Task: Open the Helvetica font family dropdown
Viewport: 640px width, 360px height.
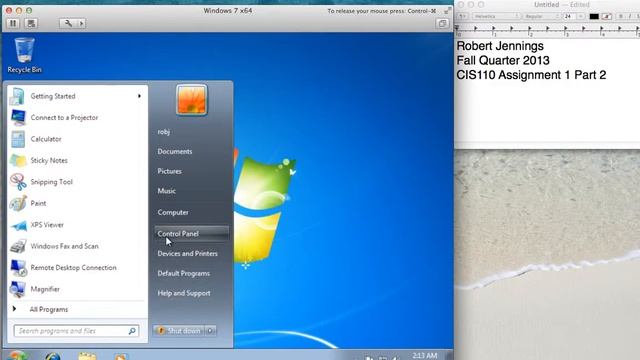Action: click(x=497, y=16)
